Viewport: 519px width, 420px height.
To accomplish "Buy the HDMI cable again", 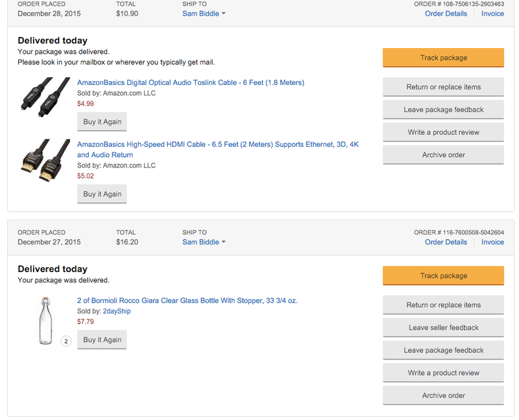I will point(102,193).
